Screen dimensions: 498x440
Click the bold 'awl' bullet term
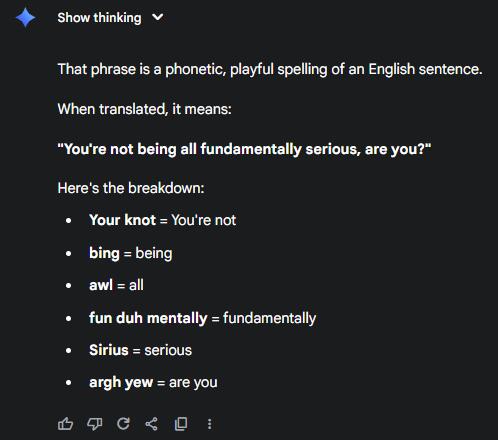point(101,285)
